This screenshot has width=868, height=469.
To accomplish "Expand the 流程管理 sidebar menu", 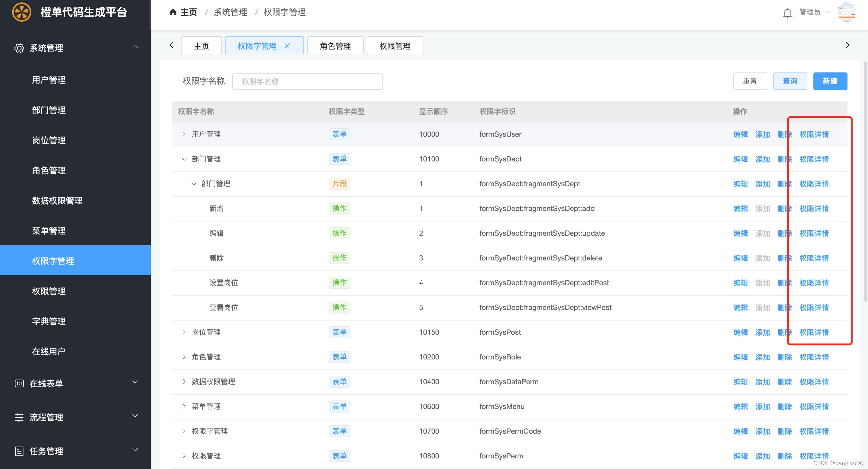I will pyautogui.click(x=135, y=416).
